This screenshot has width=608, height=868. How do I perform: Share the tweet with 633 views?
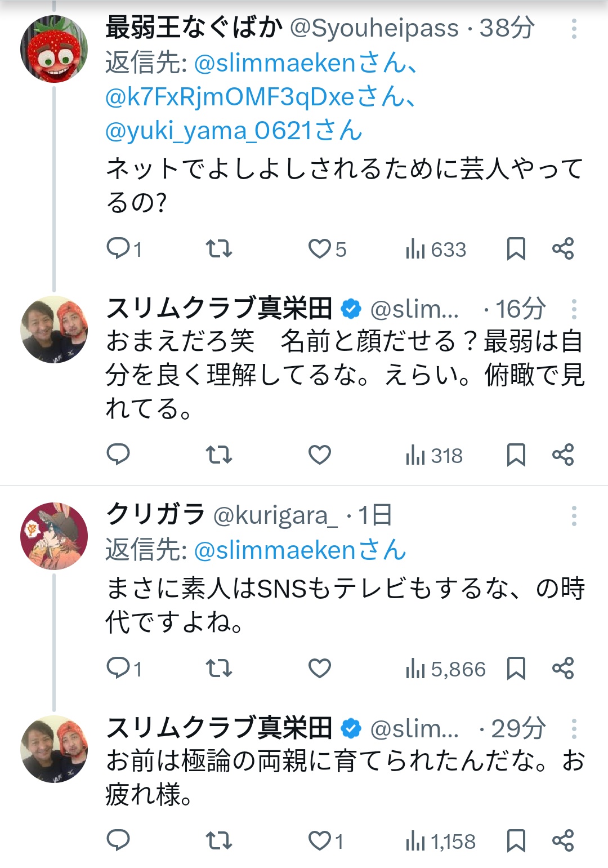tap(562, 249)
